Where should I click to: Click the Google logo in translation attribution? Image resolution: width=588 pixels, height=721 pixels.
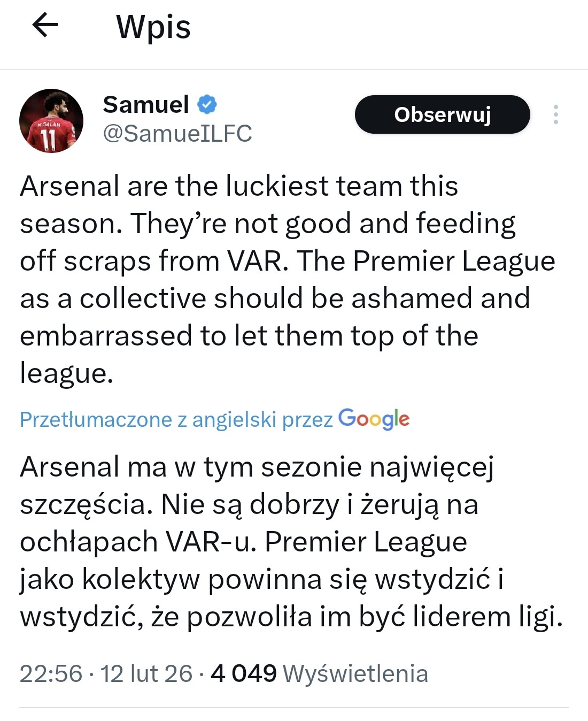(x=374, y=419)
